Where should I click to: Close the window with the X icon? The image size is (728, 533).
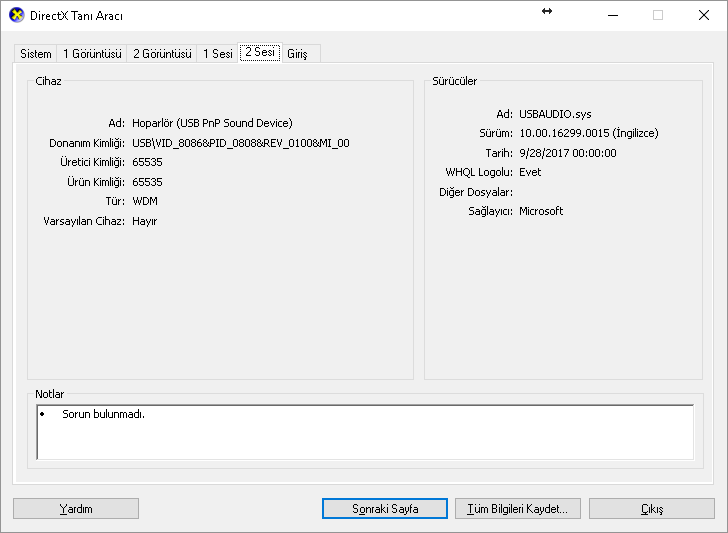point(703,15)
